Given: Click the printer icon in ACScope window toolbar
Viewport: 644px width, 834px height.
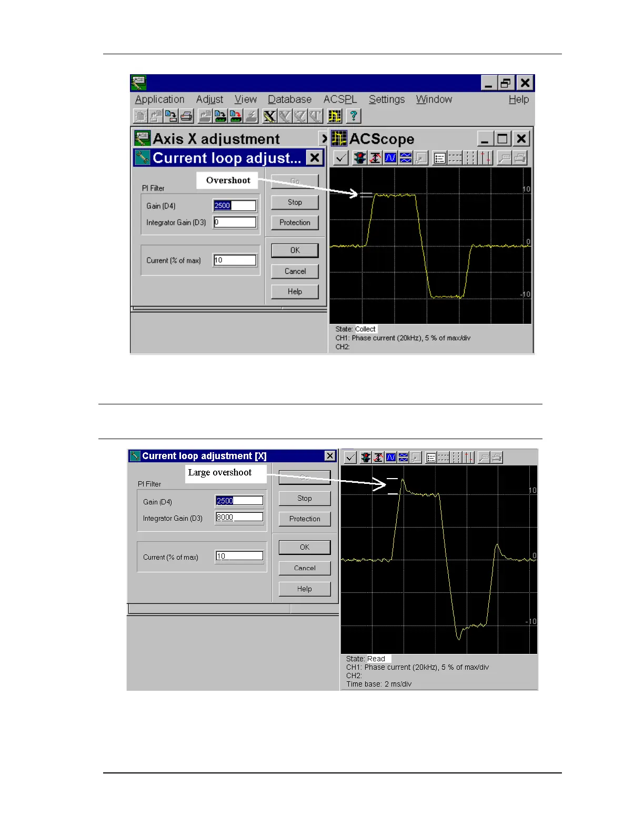Looking at the screenshot, I should (520, 157).
